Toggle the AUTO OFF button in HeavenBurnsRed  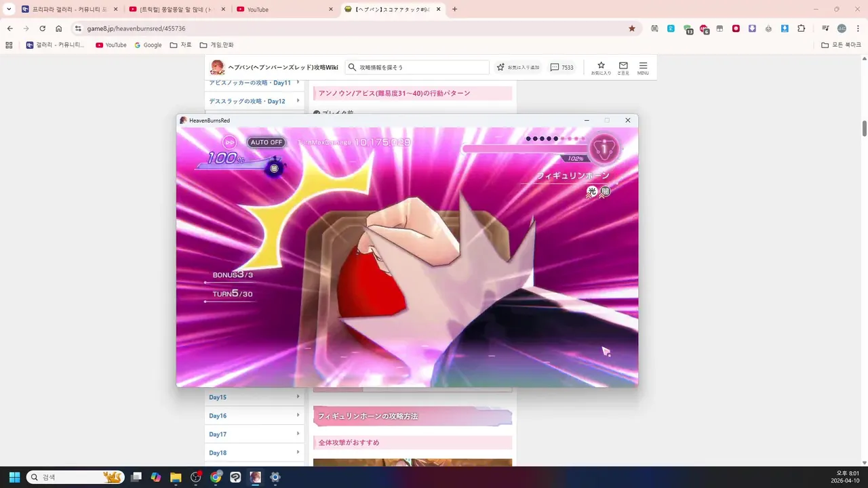point(267,142)
